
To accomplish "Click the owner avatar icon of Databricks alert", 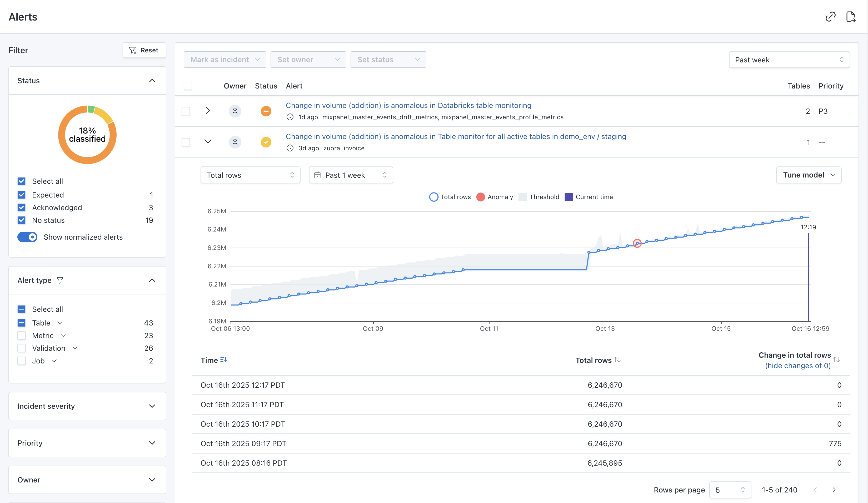I will click(x=235, y=111).
